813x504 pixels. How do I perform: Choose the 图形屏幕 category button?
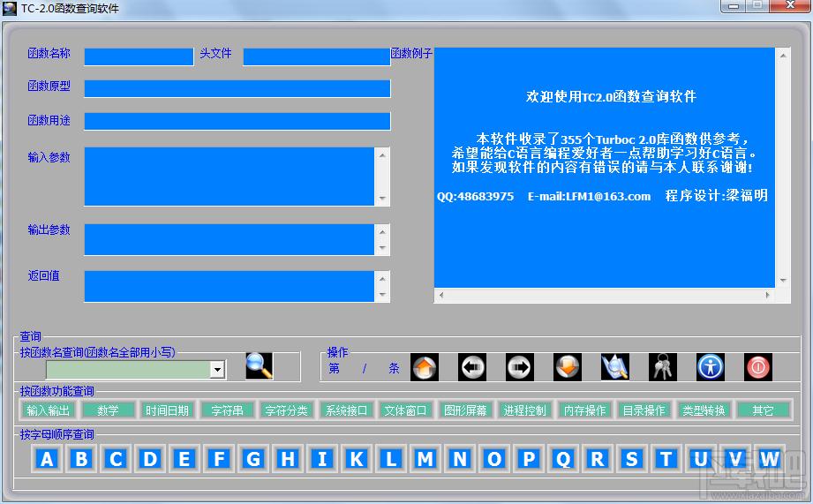click(x=465, y=410)
